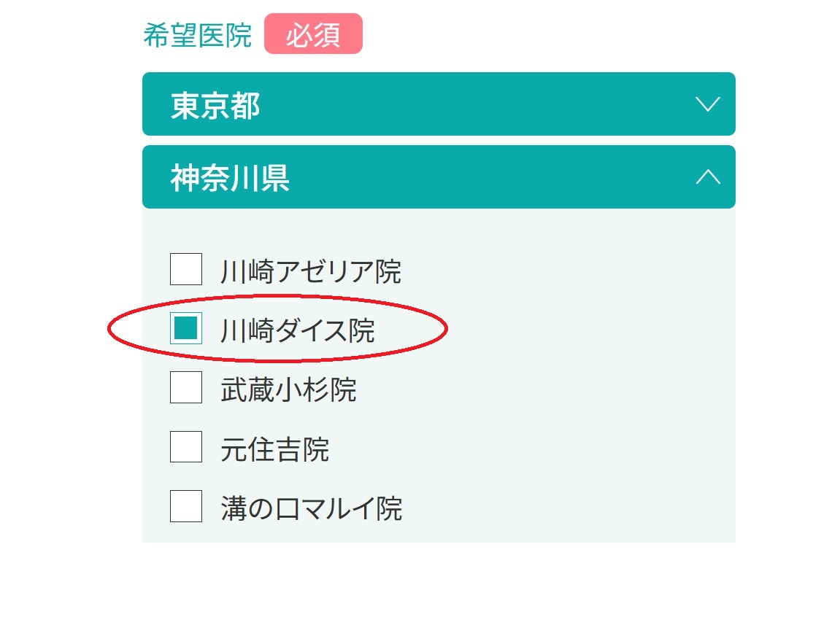The height and width of the screenshot is (617, 840).
Task: Click empty space in 東京都 teal bar
Action: coord(471,104)
